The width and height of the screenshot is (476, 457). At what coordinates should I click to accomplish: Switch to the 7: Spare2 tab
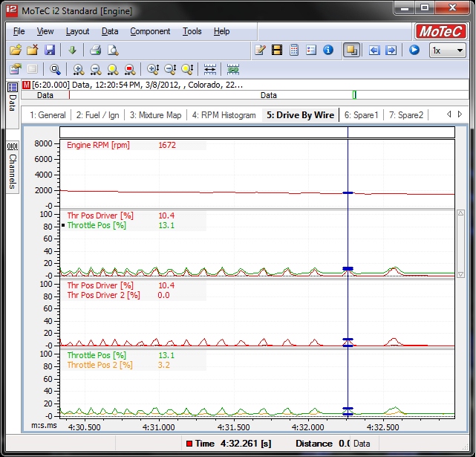point(406,115)
